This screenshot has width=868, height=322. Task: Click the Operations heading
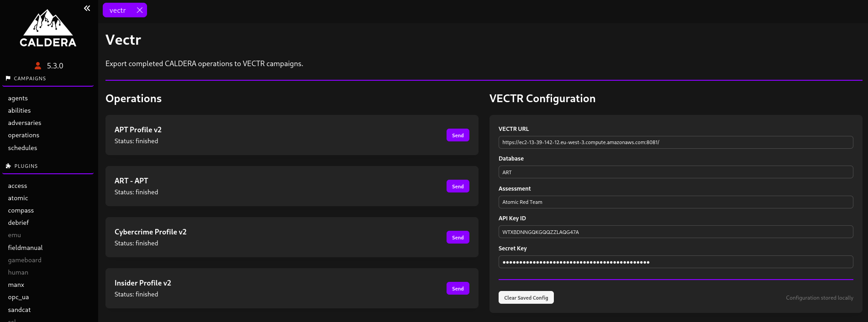click(133, 99)
